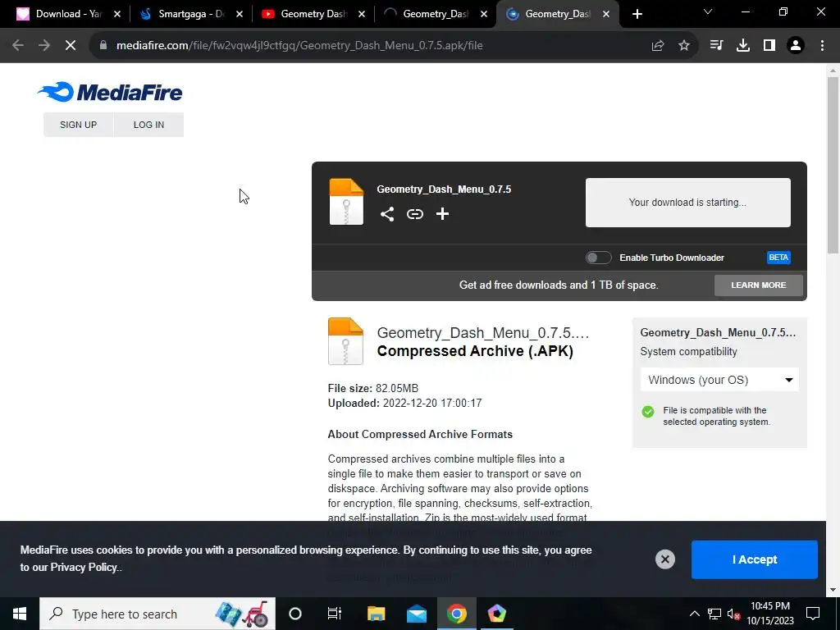This screenshot has height=630, width=840.
Task: Open the clock and date flyout
Action: coord(770,614)
